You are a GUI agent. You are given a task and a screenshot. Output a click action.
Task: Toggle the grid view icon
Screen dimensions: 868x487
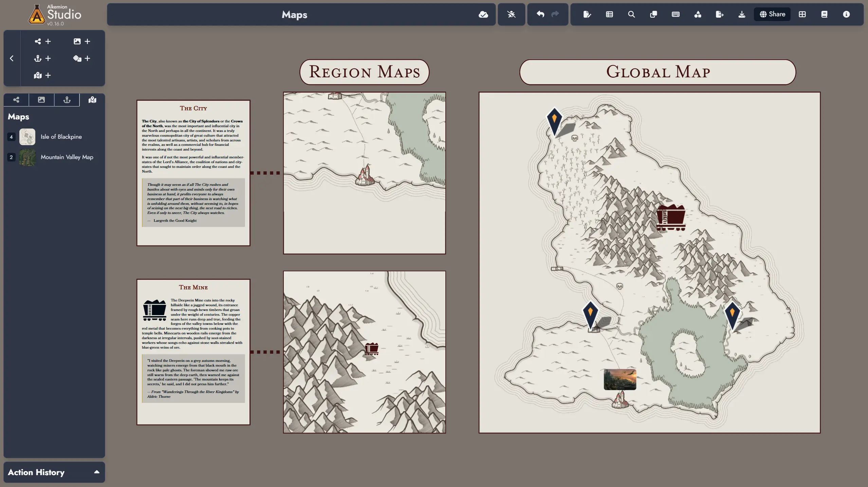click(x=802, y=14)
